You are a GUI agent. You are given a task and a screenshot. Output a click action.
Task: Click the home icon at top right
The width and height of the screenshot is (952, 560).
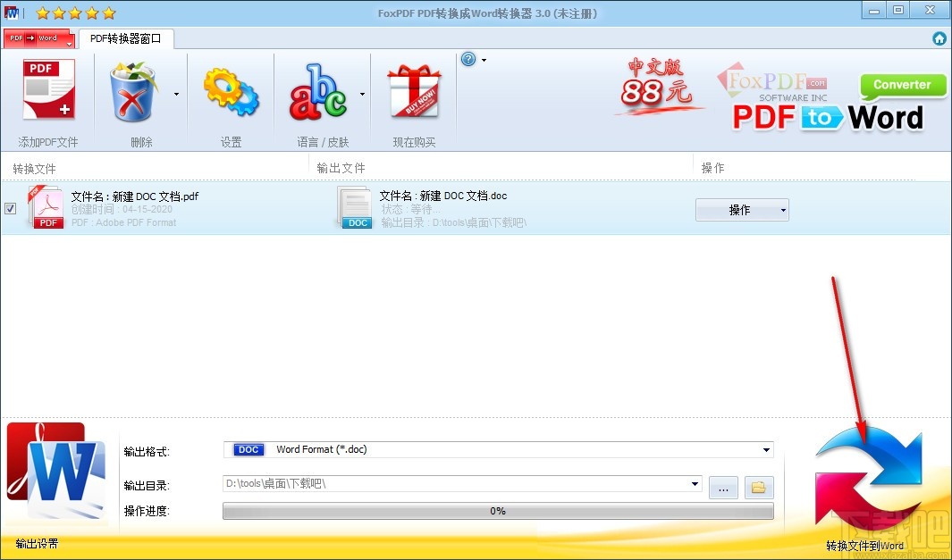click(939, 38)
